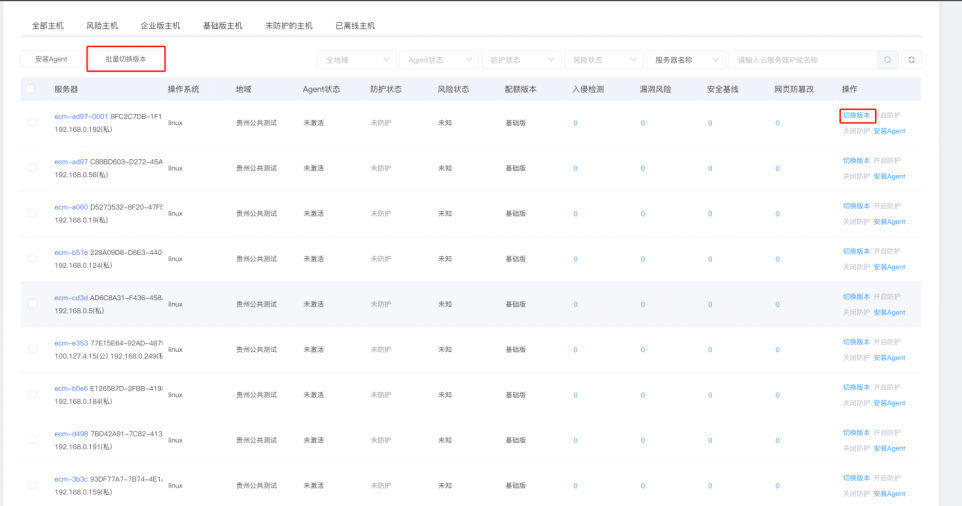The height and width of the screenshot is (506, 962).
Task: Click 切换版本 for ecm-3b3c row
Action: pyautogui.click(x=856, y=478)
